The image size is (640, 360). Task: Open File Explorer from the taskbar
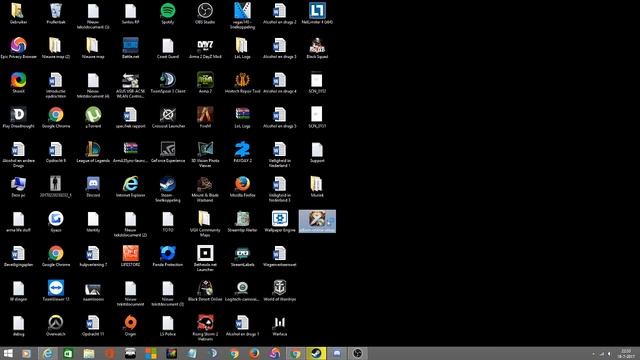89,353
